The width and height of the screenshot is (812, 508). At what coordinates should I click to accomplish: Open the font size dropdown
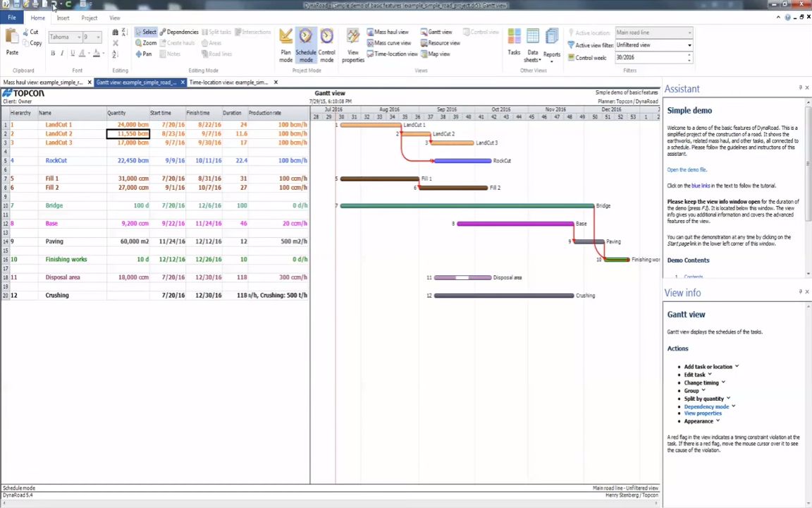coord(99,37)
